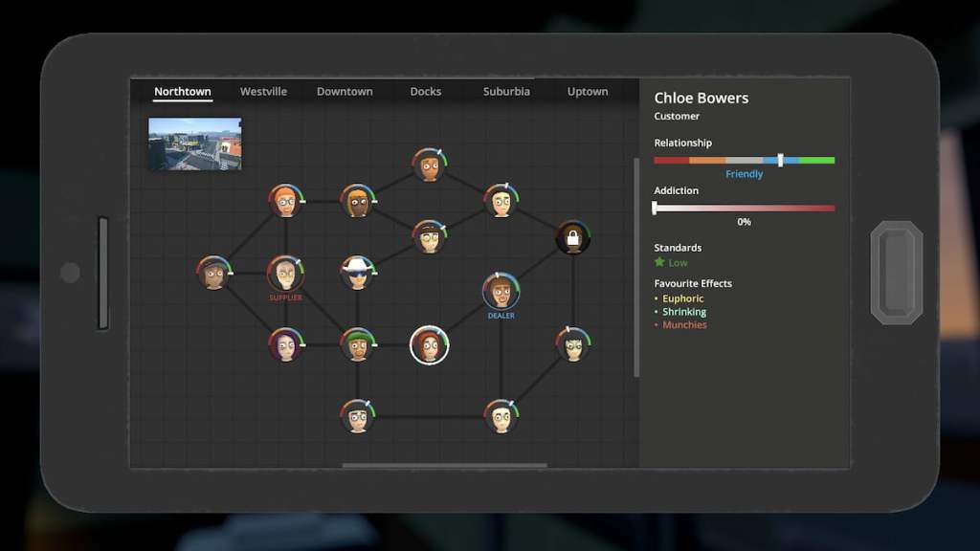This screenshot has width=980, height=551.
Task: Go to the Docks tab
Action: coord(425,92)
